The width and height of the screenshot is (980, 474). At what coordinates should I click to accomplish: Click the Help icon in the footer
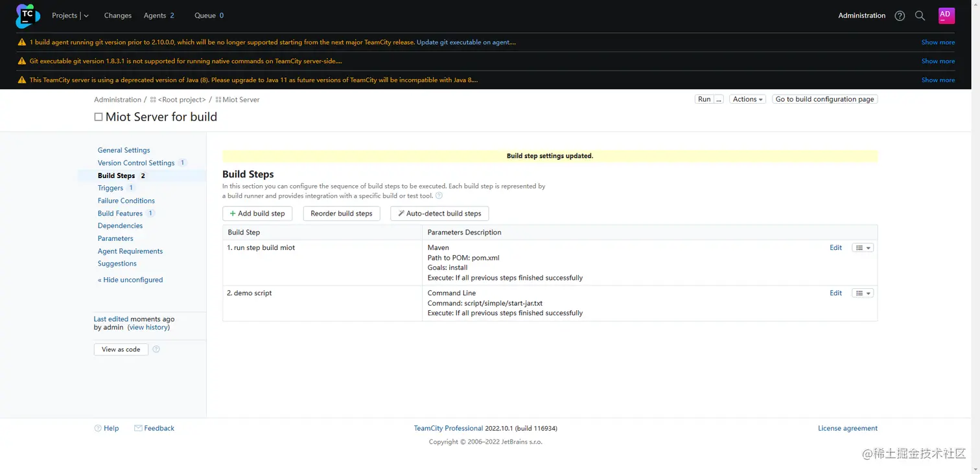point(98,428)
